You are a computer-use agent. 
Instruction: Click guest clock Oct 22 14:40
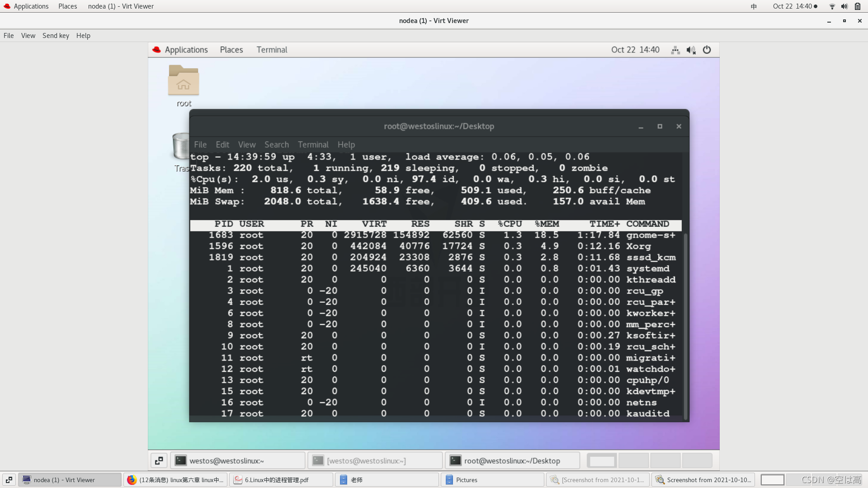(635, 50)
